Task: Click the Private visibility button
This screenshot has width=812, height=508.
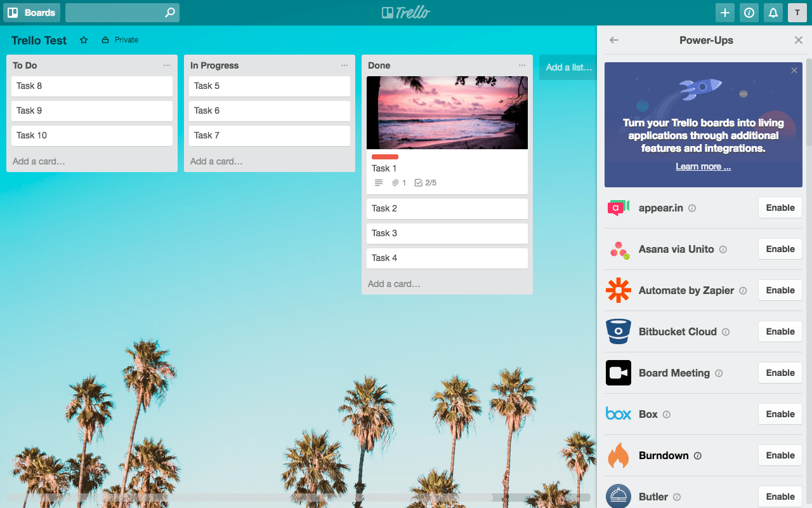Action: 120,40
